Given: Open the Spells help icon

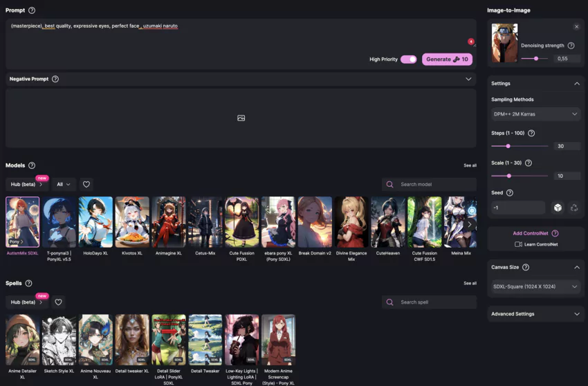Looking at the screenshot, I should point(28,283).
